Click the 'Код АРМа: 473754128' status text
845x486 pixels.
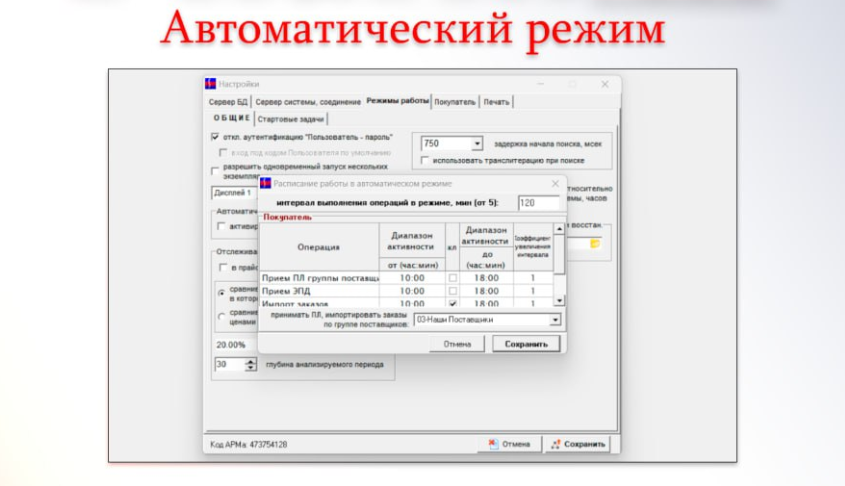[x=248, y=445]
